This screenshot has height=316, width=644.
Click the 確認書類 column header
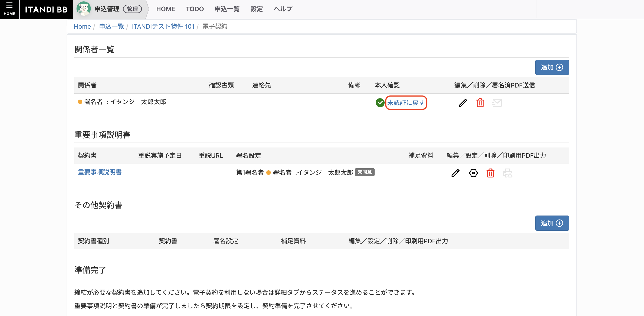pyautogui.click(x=221, y=85)
